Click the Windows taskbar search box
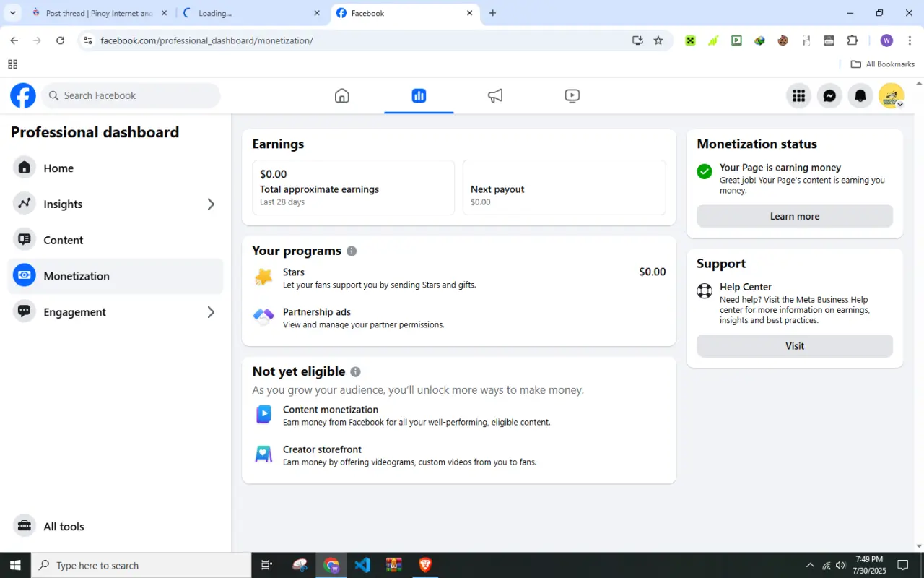Image resolution: width=924 pixels, height=578 pixels. [x=141, y=565]
